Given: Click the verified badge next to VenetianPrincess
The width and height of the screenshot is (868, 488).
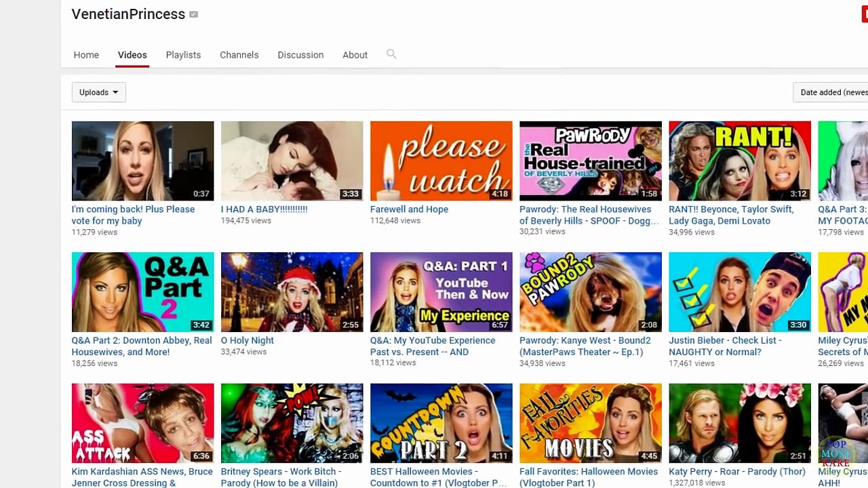Looking at the screenshot, I should point(193,14).
